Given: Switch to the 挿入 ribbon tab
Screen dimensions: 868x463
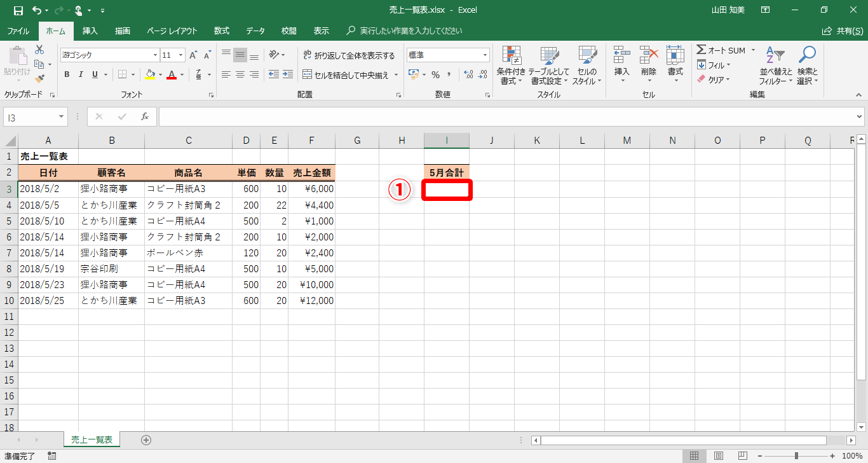Looking at the screenshot, I should [90, 31].
